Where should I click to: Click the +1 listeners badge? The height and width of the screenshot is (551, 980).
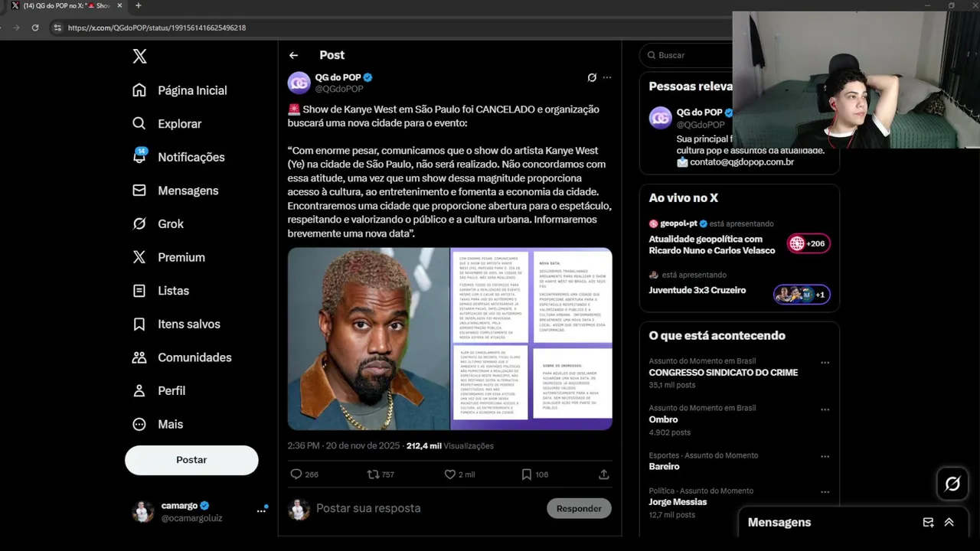pyautogui.click(x=802, y=295)
